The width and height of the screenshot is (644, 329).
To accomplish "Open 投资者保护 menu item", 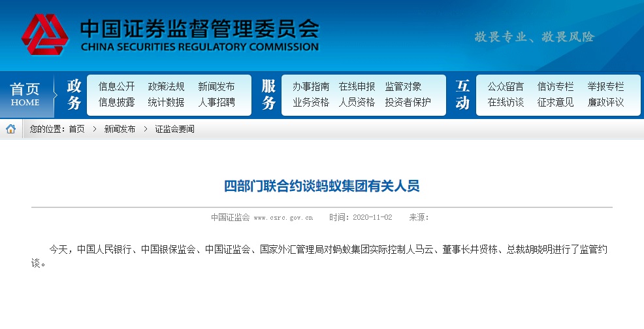I will point(408,102).
